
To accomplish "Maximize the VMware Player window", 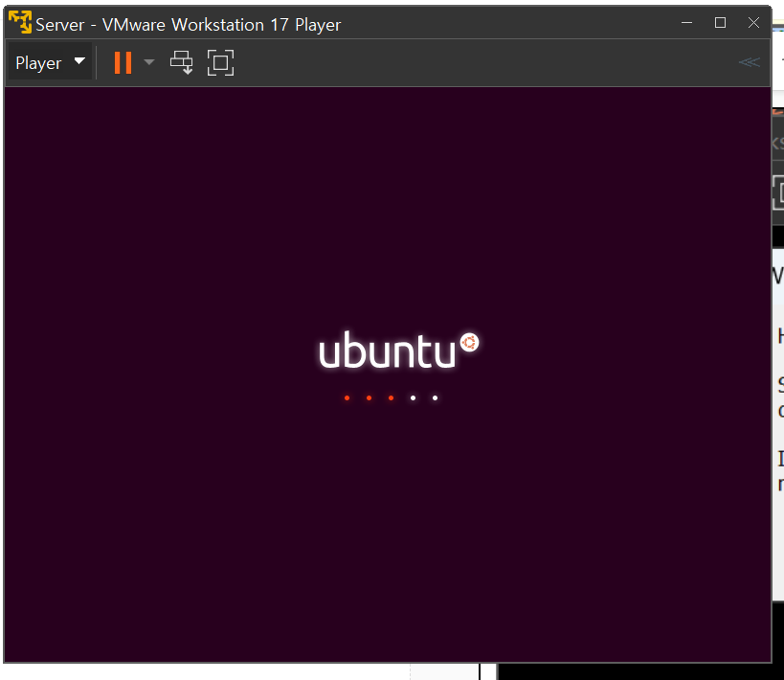I will pyautogui.click(x=720, y=23).
